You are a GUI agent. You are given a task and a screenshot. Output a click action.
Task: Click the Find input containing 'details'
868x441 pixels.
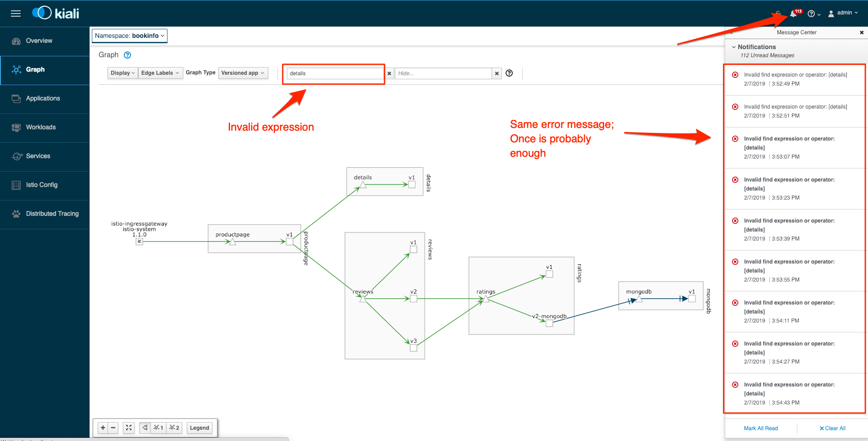[335, 73]
